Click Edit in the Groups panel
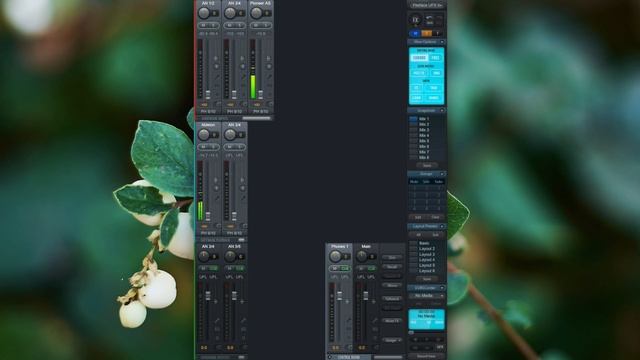This screenshot has height=360, width=640. 418,217
